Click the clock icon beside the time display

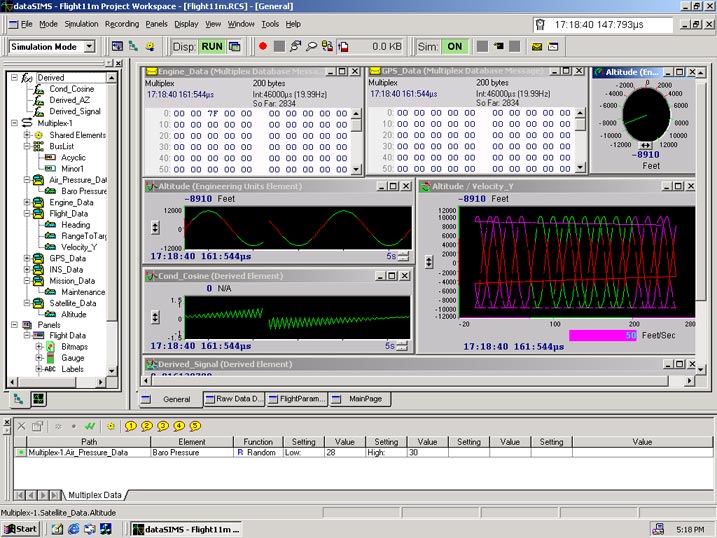pyautogui.click(x=540, y=25)
